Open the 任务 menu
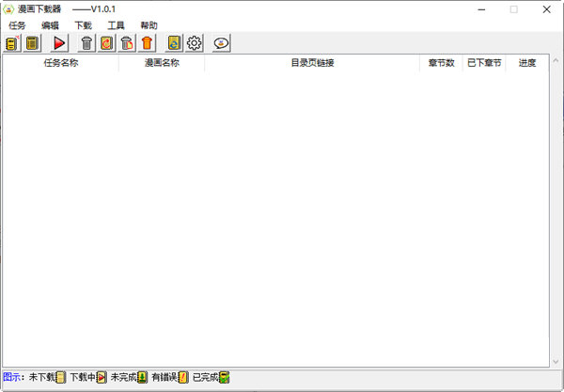 [17, 25]
